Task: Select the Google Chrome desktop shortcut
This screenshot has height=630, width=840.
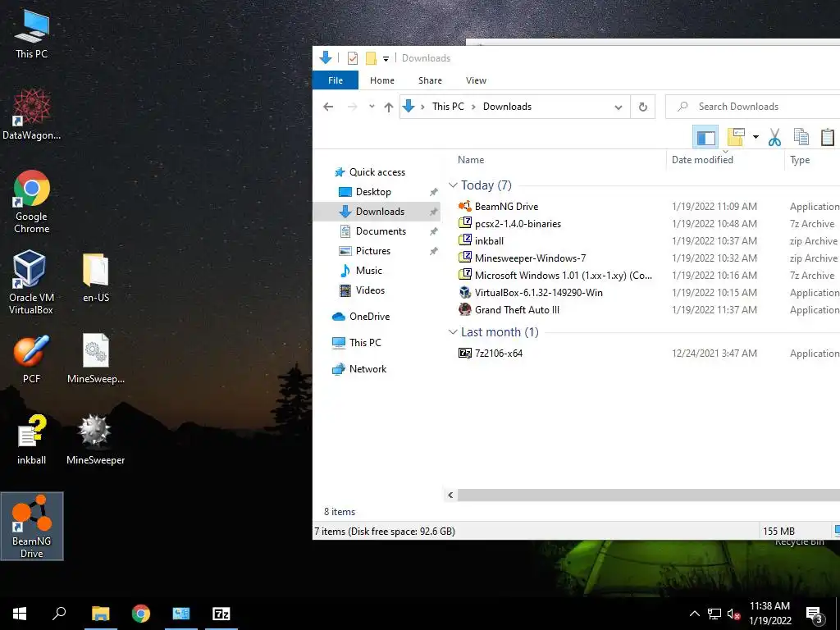Action: 32,202
